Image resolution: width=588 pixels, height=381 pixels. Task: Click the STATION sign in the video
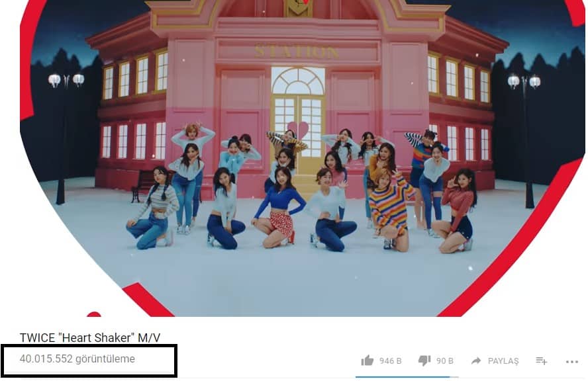(x=296, y=52)
